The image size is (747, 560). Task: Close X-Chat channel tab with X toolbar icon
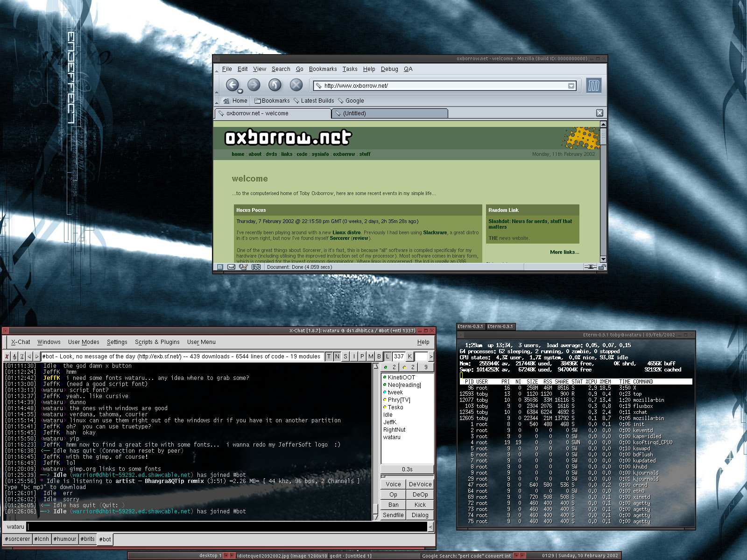[7, 357]
